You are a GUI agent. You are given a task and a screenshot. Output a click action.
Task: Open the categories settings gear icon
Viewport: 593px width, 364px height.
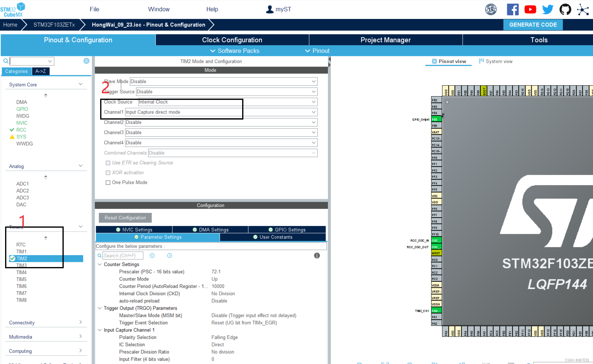(x=86, y=61)
